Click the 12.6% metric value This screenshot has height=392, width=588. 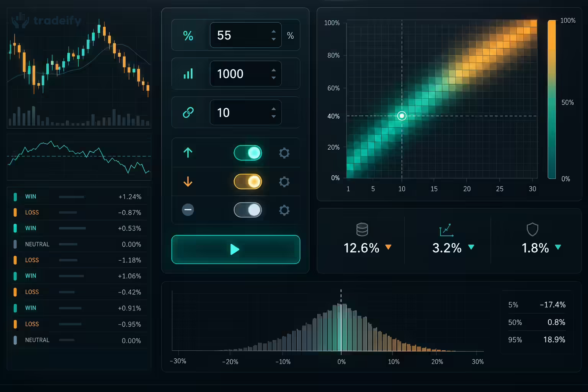(x=361, y=248)
